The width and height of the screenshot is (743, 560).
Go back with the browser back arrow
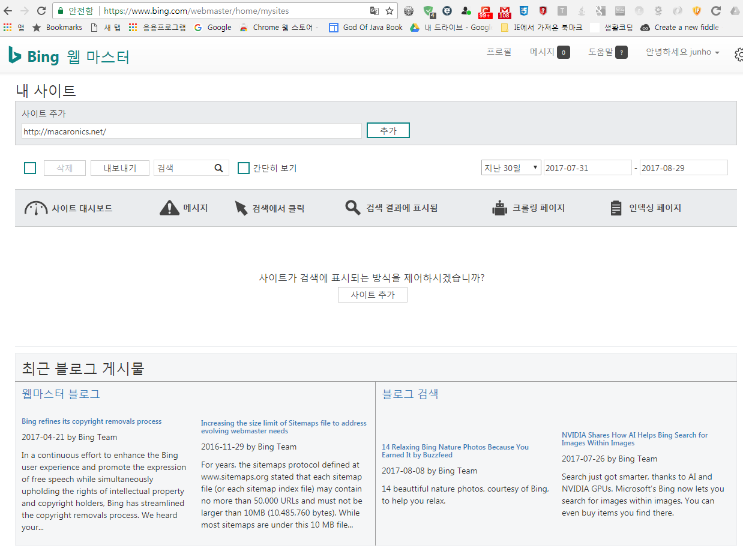click(8, 10)
